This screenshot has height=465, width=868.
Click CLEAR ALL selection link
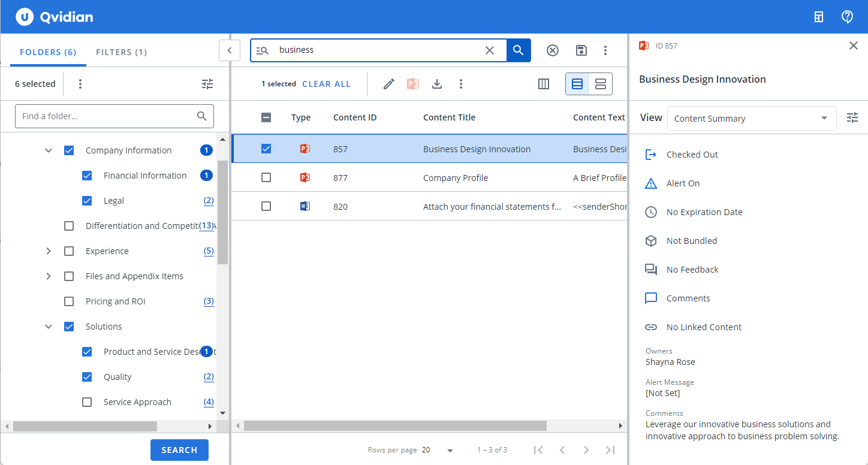coord(326,84)
